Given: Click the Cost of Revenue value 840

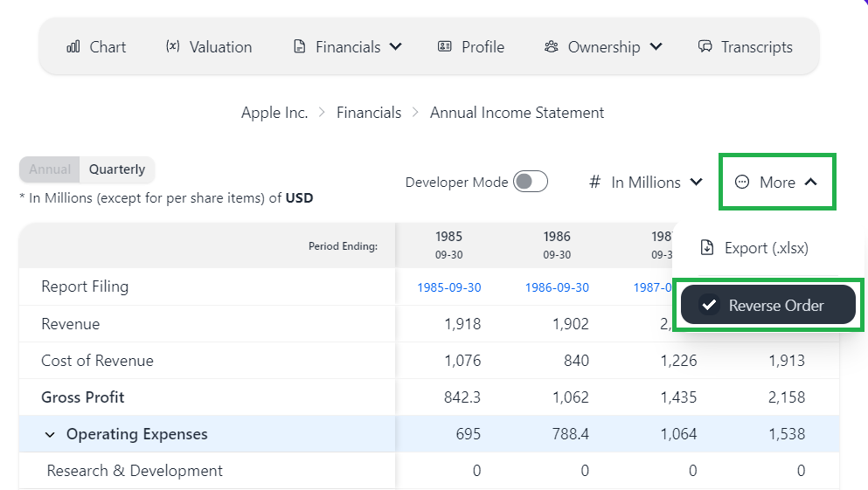Looking at the screenshot, I should coord(576,361).
